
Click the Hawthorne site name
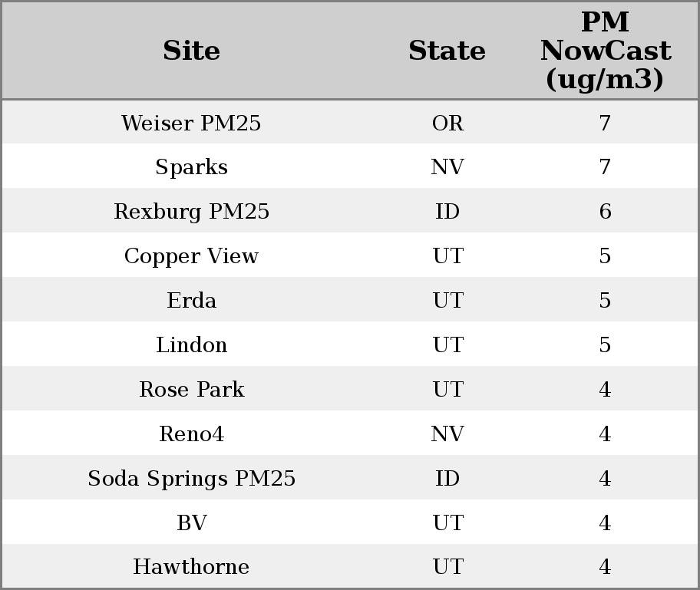[191, 567]
